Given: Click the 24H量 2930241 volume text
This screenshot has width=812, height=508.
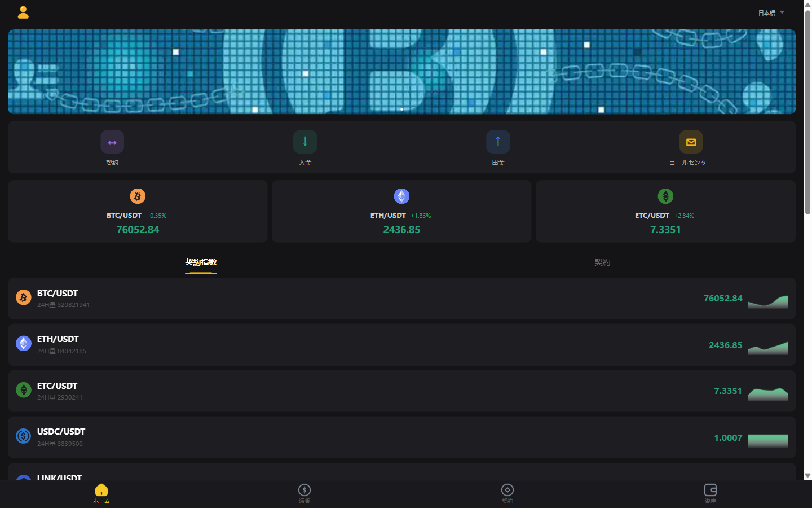Looking at the screenshot, I should pos(60,397).
